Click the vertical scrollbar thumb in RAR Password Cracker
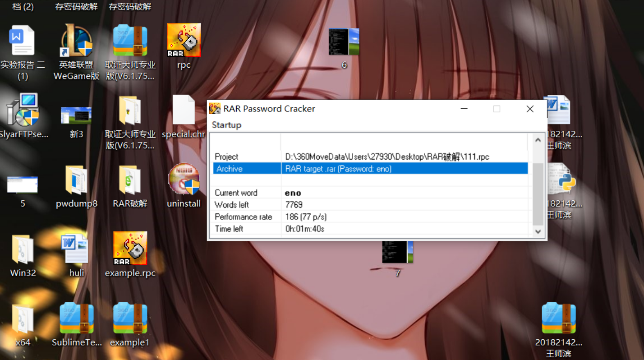The image size is (644, 360). [538, 194]
